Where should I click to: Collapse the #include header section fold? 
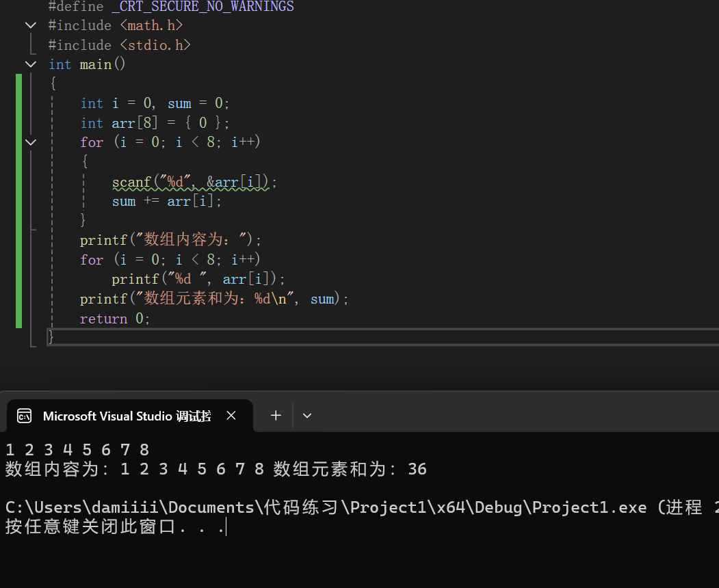30,25
